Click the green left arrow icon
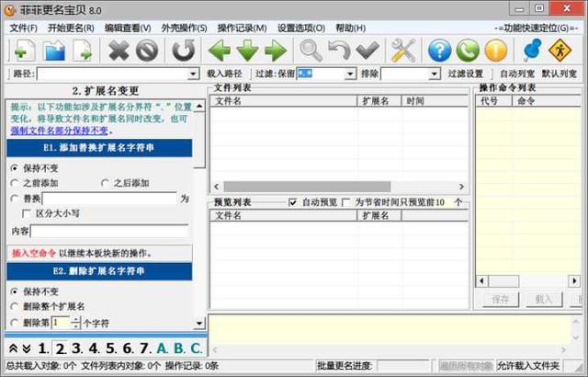Screen dimensions: 588x377 click(219, 51)
